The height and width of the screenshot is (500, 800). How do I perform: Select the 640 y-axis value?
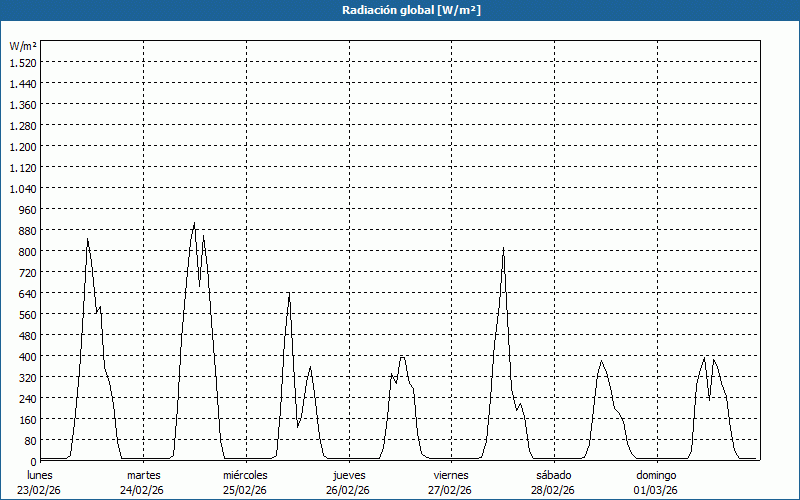[28, 293]
